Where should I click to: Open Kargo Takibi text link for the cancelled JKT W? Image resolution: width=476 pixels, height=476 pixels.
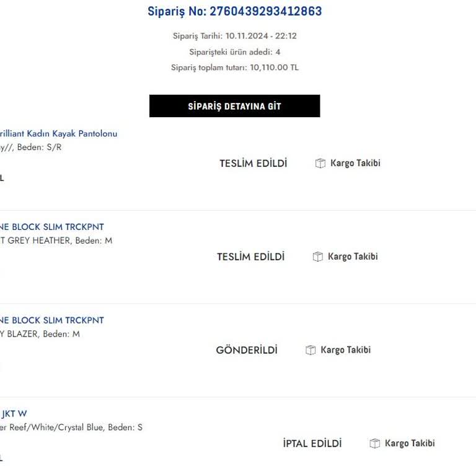click(x=410, y=444)
